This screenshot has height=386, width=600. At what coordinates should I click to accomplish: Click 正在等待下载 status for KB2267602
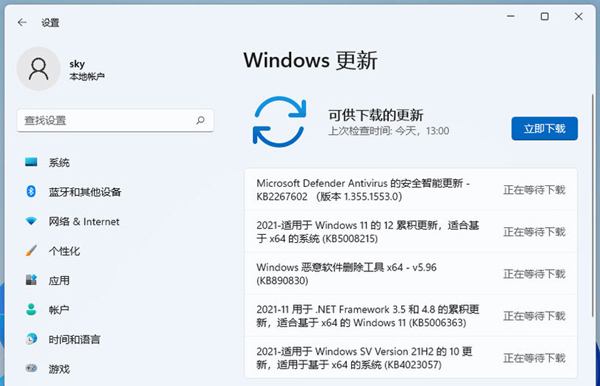click(534, 190)
